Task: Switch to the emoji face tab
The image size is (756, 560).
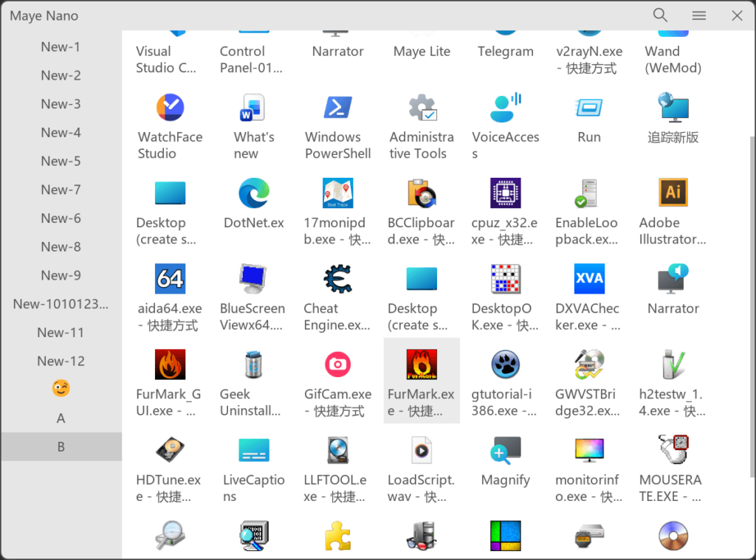Action: pos(61,388)
